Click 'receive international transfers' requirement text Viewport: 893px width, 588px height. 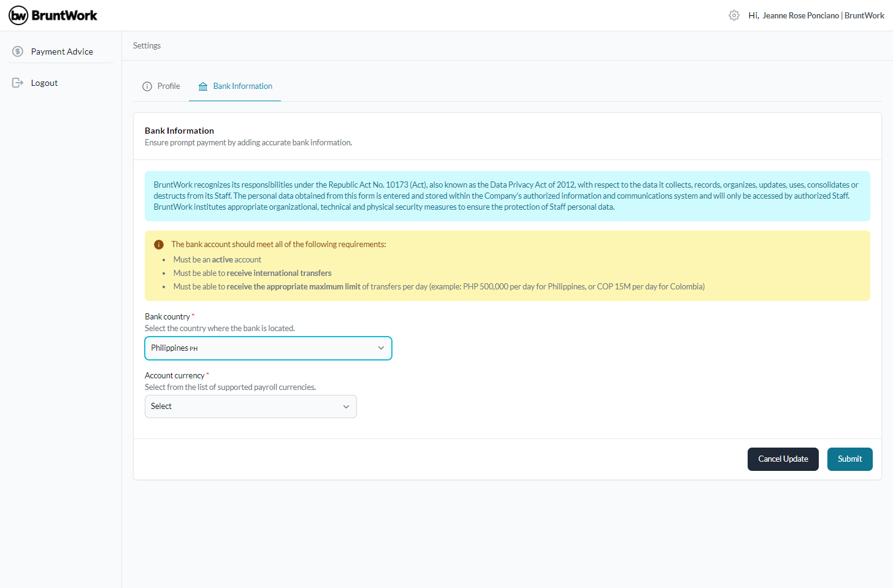pos(279,273)
